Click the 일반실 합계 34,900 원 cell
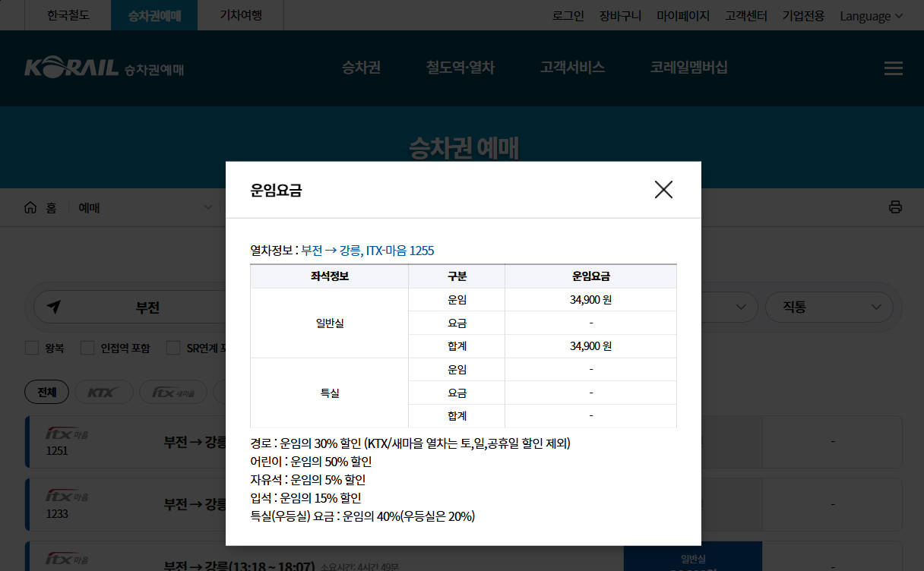 (x=590, y=346)
